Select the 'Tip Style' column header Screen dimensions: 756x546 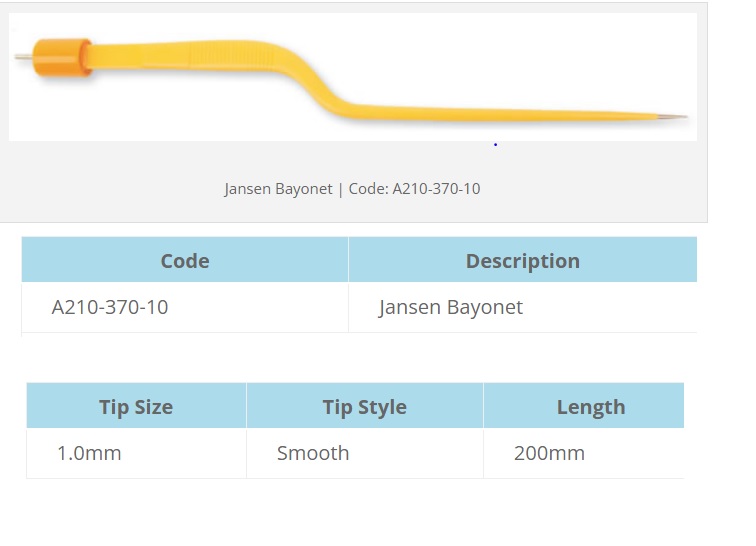(364, 406)
